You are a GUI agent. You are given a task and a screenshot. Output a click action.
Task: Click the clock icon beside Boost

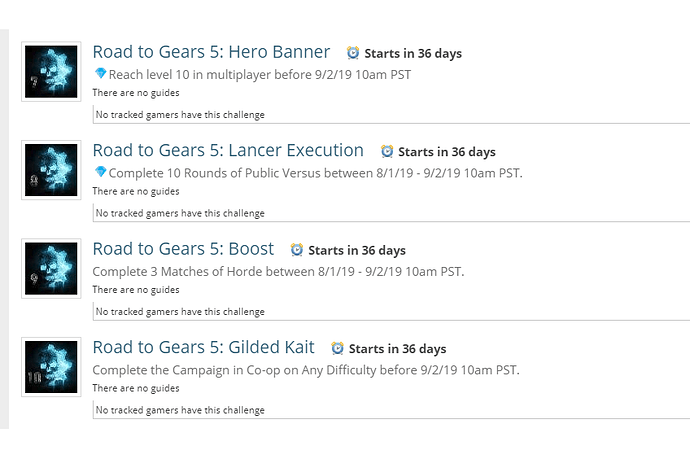[297, 250]
